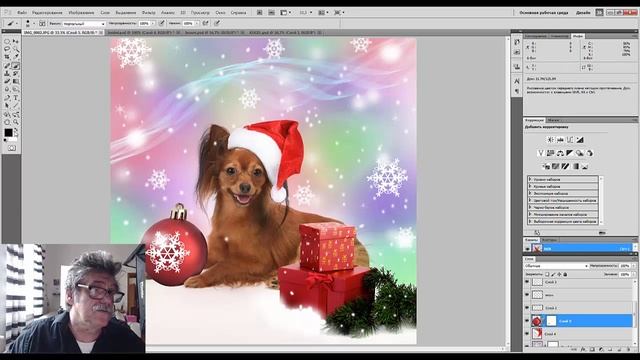Open the Фильтр menu
This screenshot has height=360, width=640.
tap(149, 13)
